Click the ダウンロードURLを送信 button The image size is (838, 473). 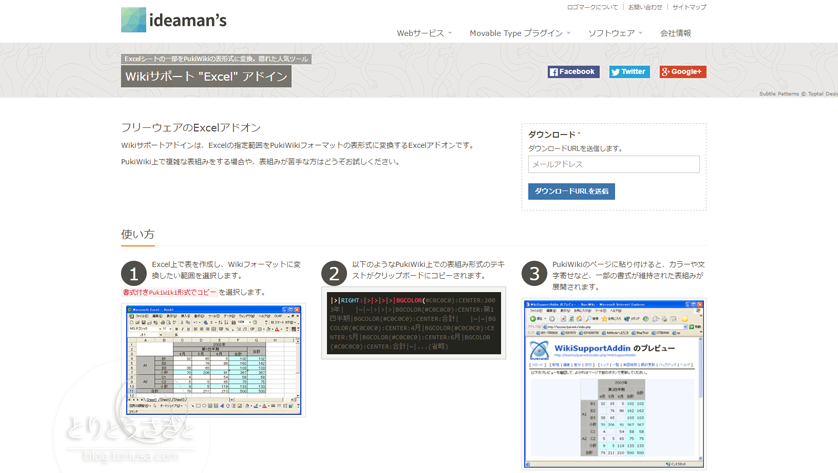[x=571, y=191]
